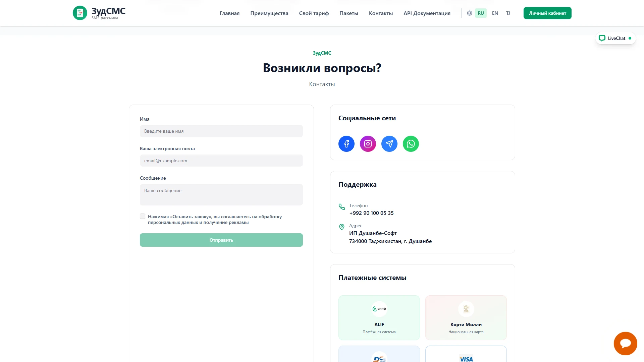Click the ИП Душанбе-Софт address text
Viewport: 644px width, 362px height.
373,233
